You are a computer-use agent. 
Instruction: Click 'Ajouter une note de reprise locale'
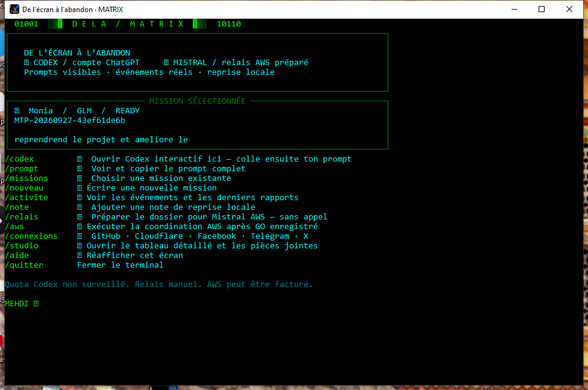coord(174,207)
